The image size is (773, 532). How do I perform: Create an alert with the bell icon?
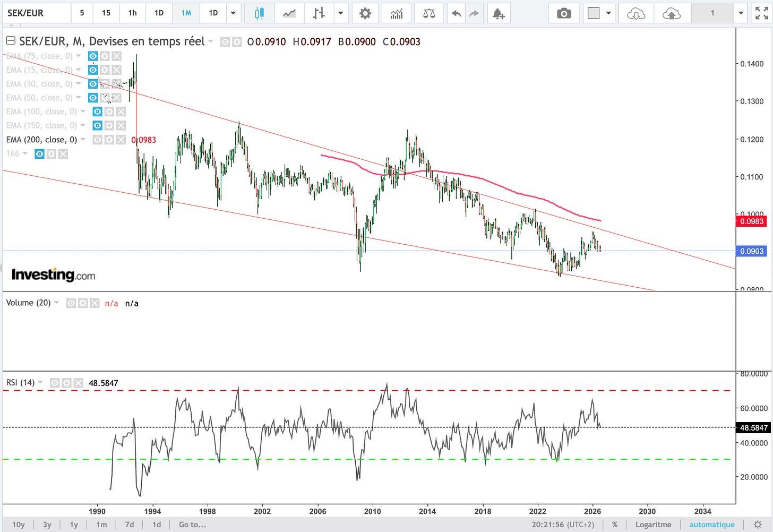(498, 13)
